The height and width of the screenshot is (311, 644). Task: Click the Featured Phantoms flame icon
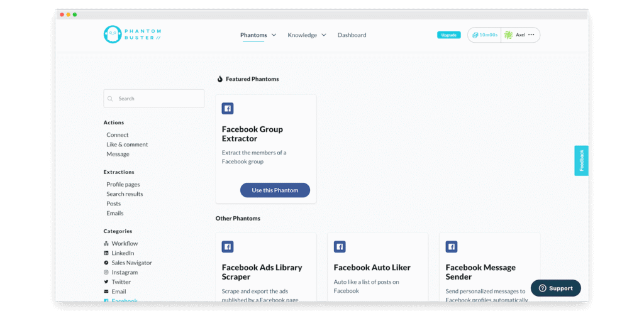tap(219, 79)
